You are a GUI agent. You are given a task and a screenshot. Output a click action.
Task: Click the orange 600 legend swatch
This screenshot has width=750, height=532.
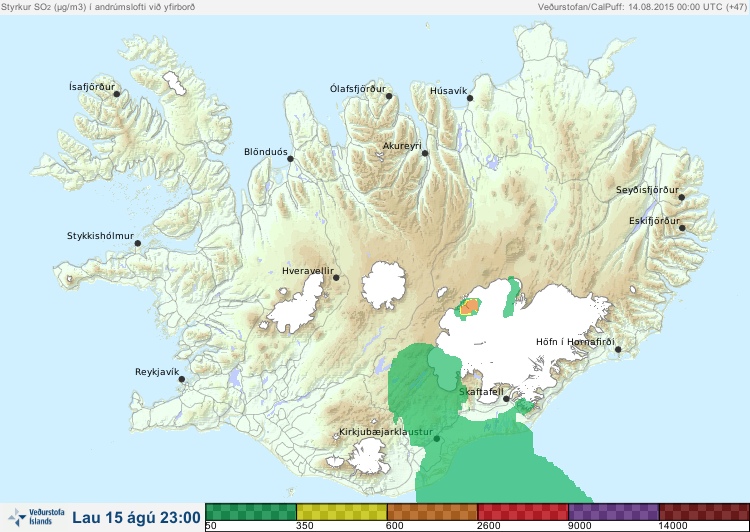point(432,512)
